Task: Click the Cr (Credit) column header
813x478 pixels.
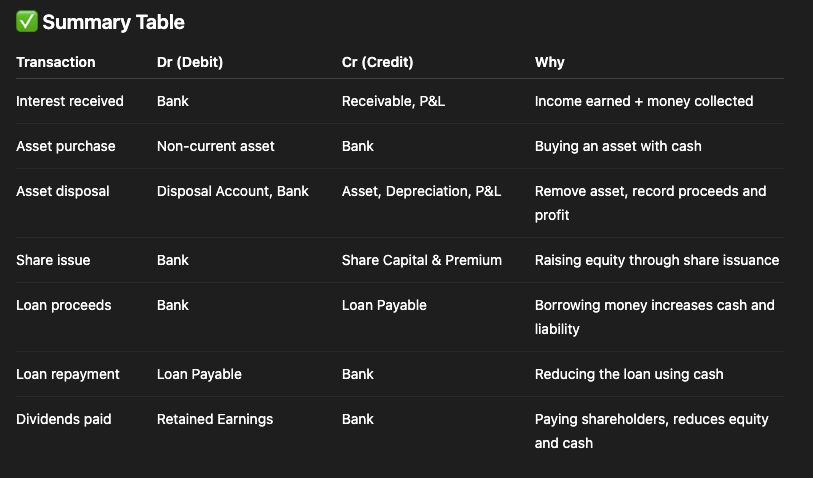Action: [x=377, y=62]
